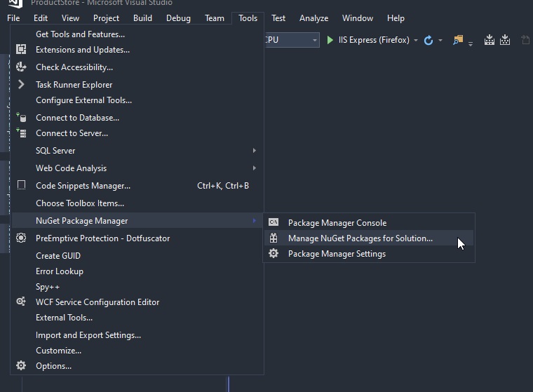The height and width of the screenshot is (392, 533).
Task: Select Connect to Database
Action: 137,118
